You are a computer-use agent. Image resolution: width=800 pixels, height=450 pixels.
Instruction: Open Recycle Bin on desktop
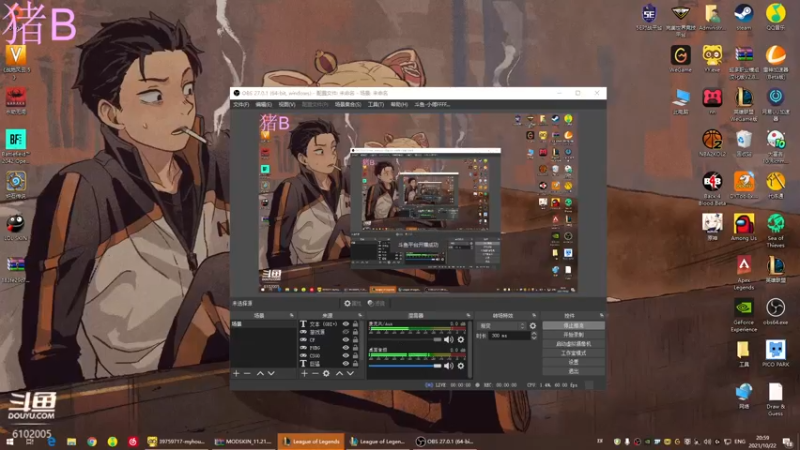[x=743, y=143]
